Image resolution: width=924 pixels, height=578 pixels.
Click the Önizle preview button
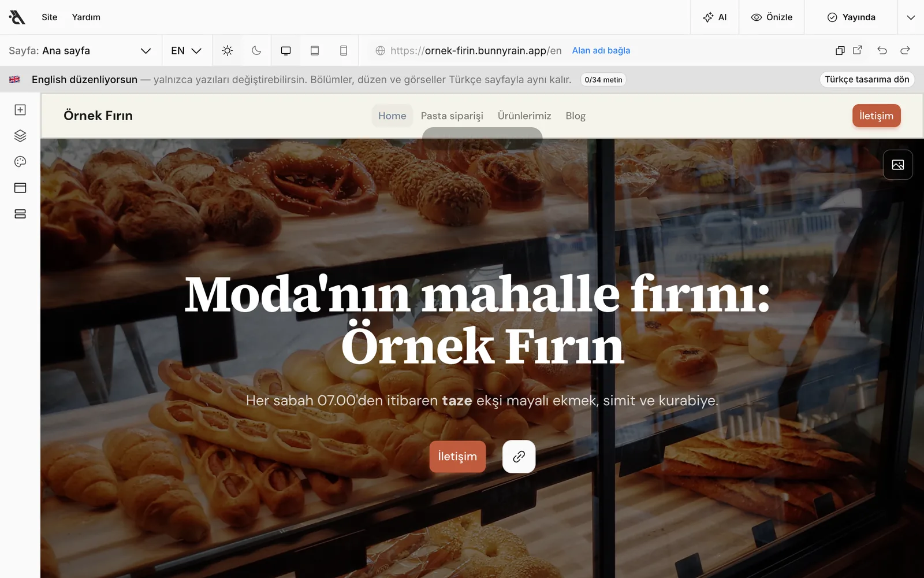point(772,17)
